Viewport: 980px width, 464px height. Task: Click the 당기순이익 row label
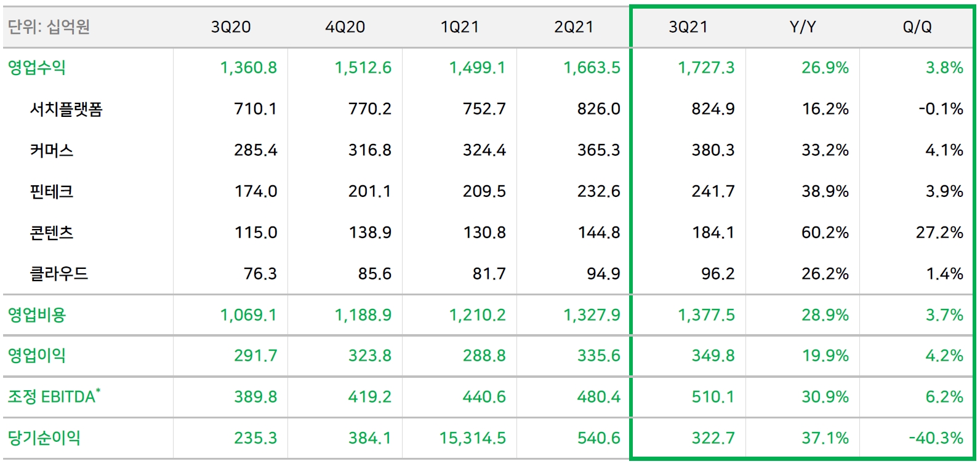pyautogui.click(x=44, y=438)
